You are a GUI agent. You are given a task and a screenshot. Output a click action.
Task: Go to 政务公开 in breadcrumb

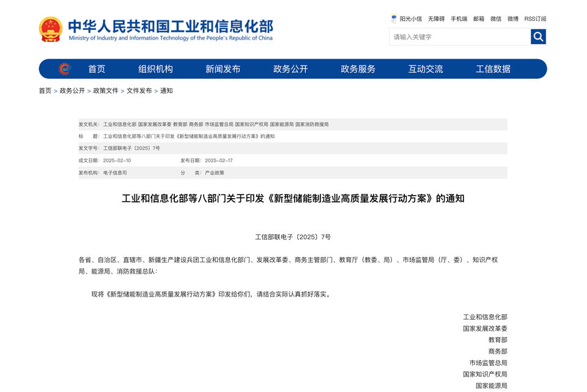pyautogui.click(x=72, y=91)
